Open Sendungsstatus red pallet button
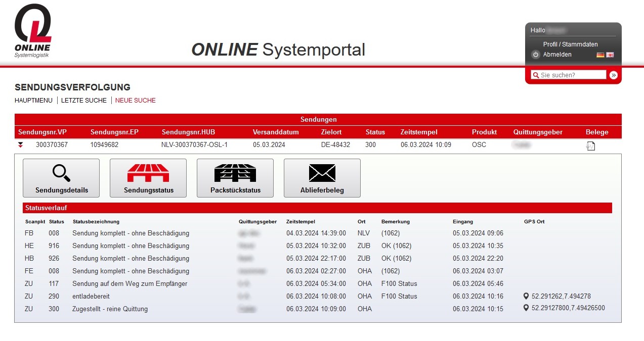Screen dimensions: 644x341 coord(148,178)
